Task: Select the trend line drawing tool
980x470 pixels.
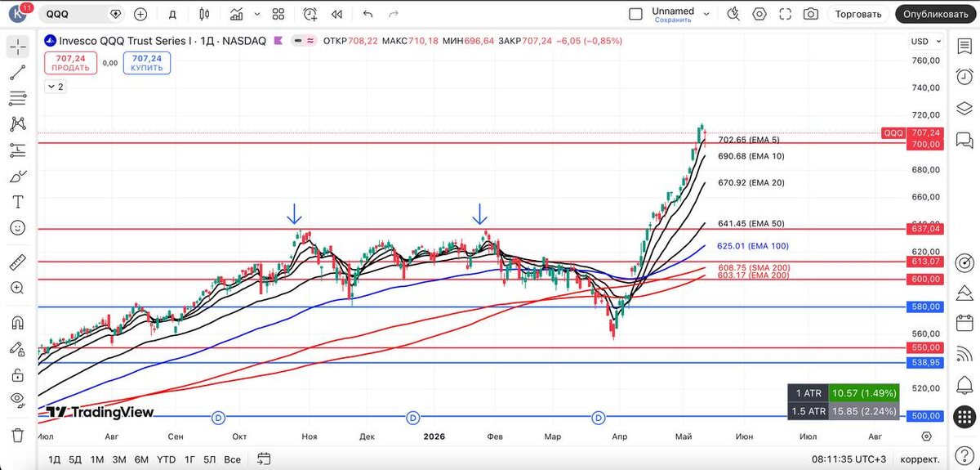Action: [x=17, y=73]
